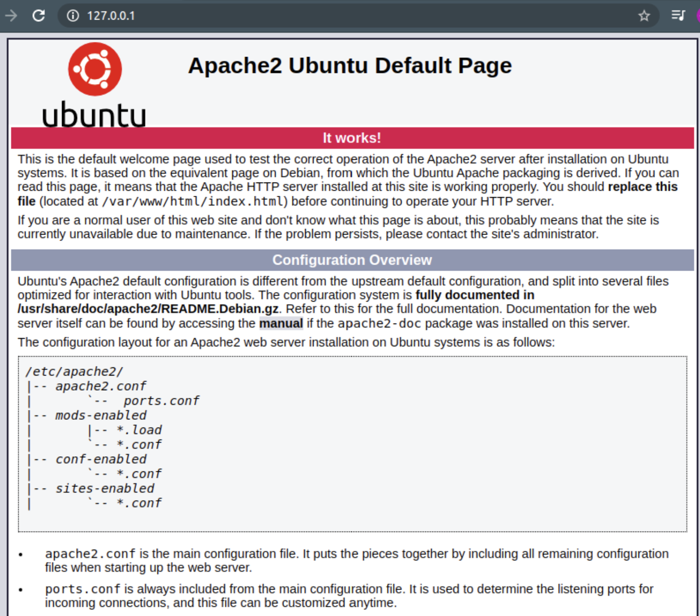Viewport: 700px width, 616px height.
Task: Click /etc/apache2/ in the config tree
Action: coord(74,371)
